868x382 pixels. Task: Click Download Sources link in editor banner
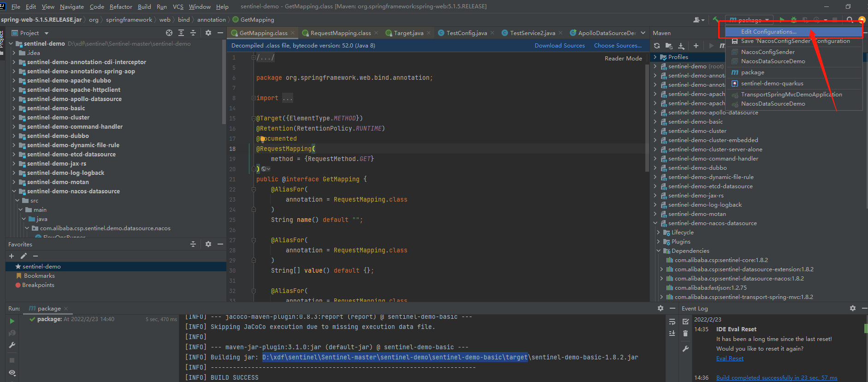[560, 46]
